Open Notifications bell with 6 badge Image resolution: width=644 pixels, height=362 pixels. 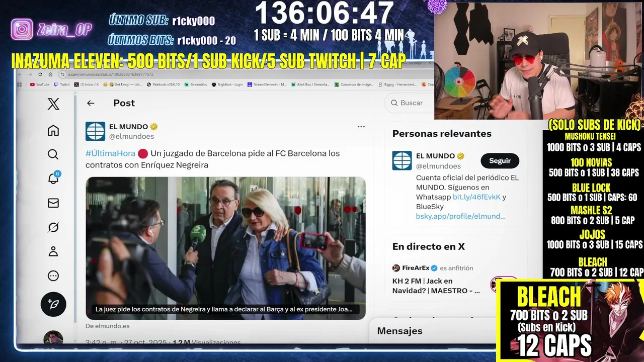(x=53, y=178)
